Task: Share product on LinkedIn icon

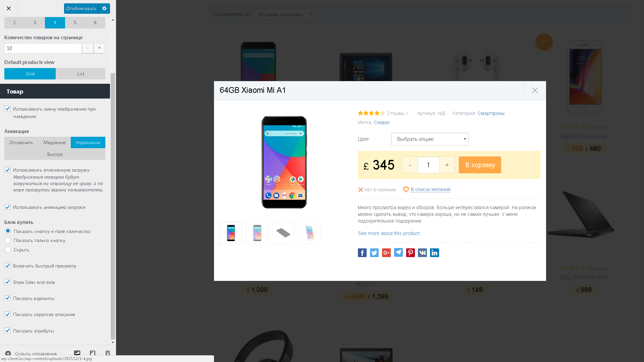Action: tap(434, 253)
